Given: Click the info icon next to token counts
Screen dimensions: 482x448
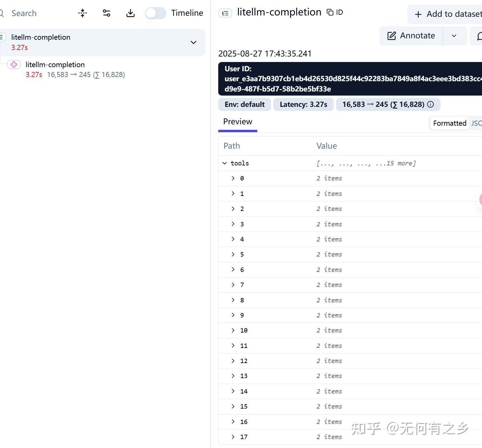Looking at the screenshot, I should pyautogui.click(x=431, y=104).
